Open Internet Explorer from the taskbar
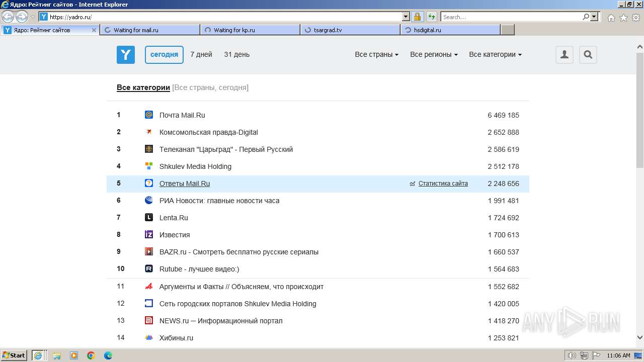This screenshot has height=362, width=644. click(x=39, y=355)
